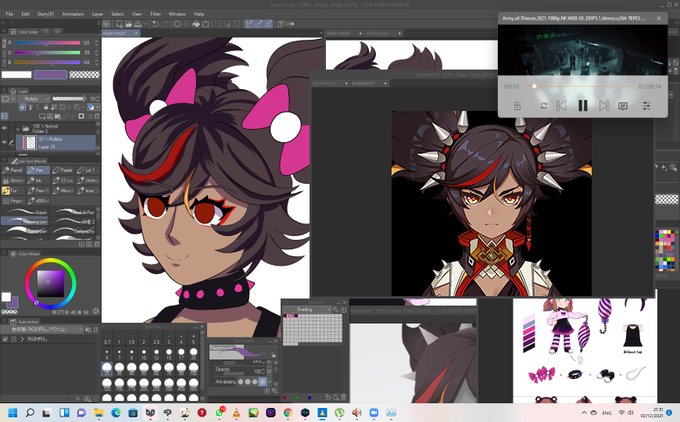The height and width of the screenshot is (422, 680).
Task: Open the Filter menu
Action: pyautogui.click(x=155, y=14)
